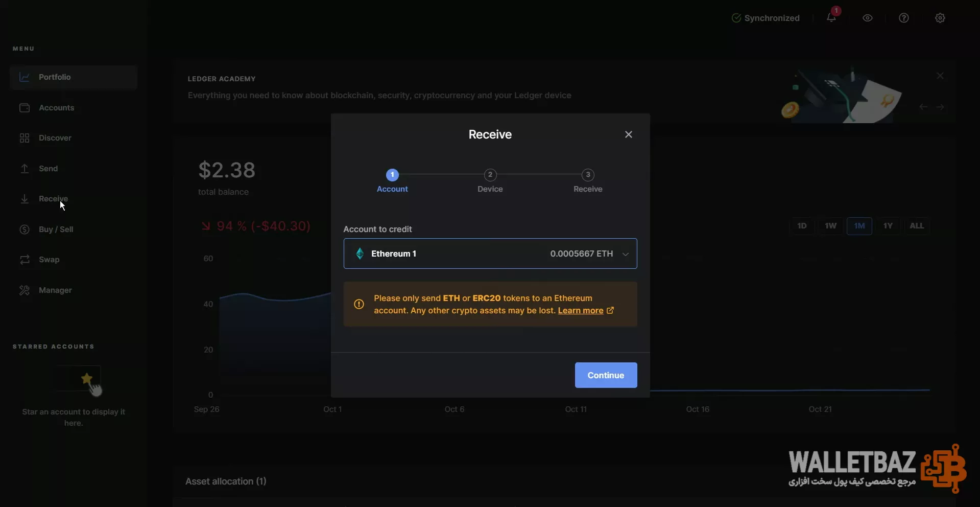Dismiss the Ledger Academy banner
Screen dimensions: 980x507
[x=940, y=76]
